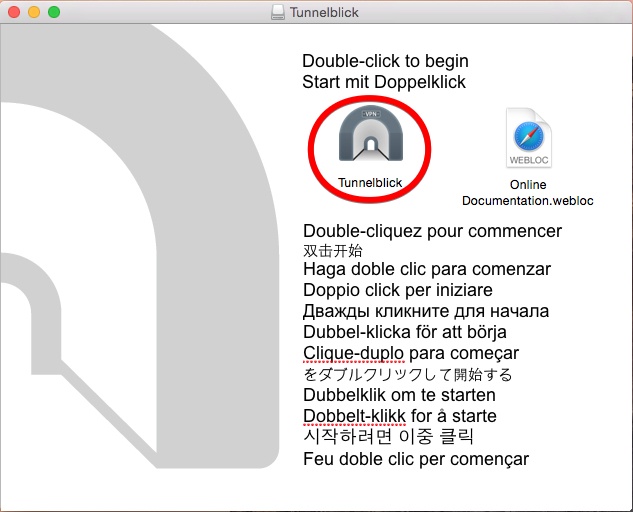
Task: Click the French "Double-cliquez pour commencer" line
Action: coord(432,231)
